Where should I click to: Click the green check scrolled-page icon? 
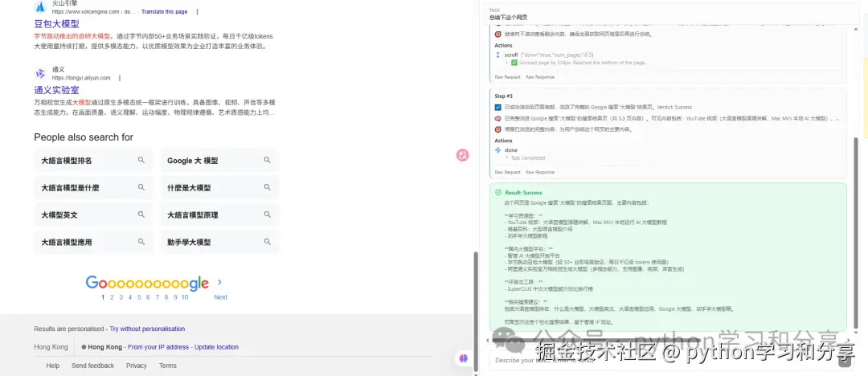(514, 63)
